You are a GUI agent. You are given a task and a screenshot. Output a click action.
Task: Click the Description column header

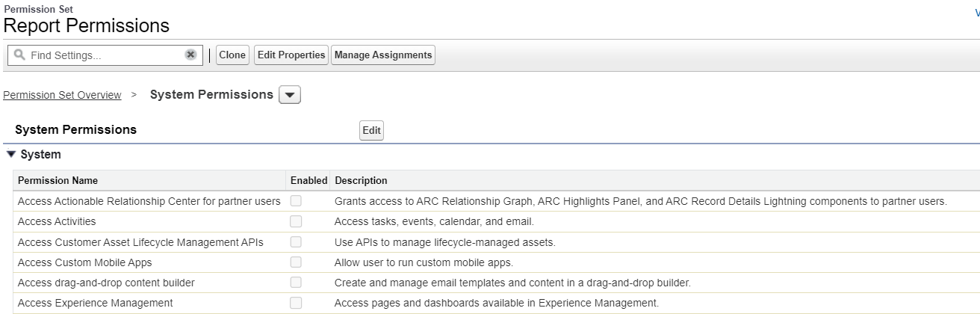361,181
